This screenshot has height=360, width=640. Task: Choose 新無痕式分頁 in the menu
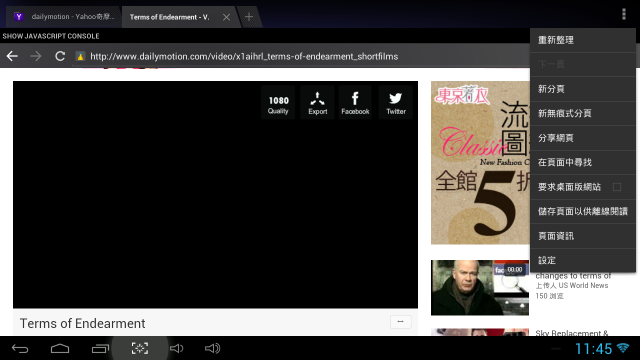[x=583, y=113]
